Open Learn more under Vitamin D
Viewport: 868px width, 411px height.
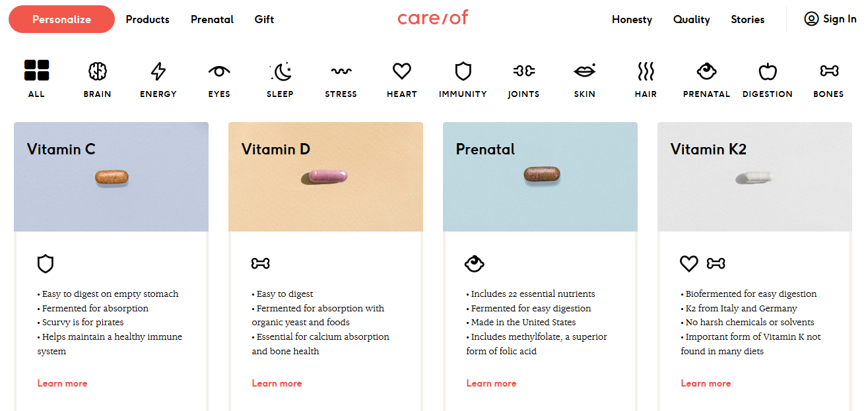277,383
